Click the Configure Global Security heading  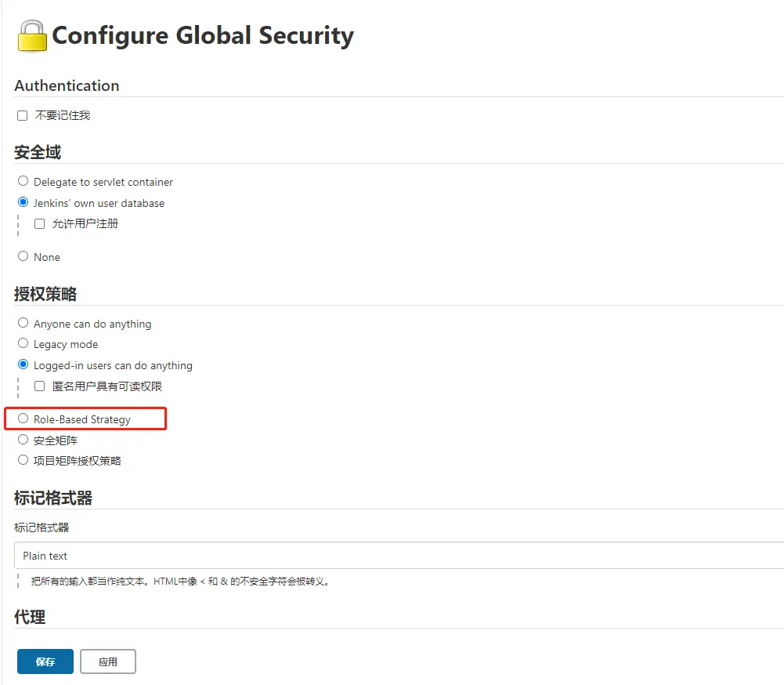(203, 36)
